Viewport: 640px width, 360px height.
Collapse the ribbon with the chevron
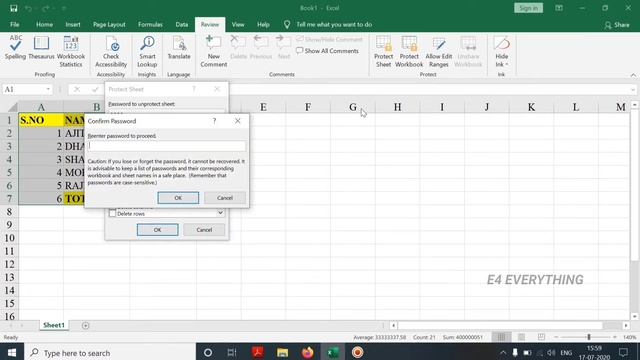633,75
